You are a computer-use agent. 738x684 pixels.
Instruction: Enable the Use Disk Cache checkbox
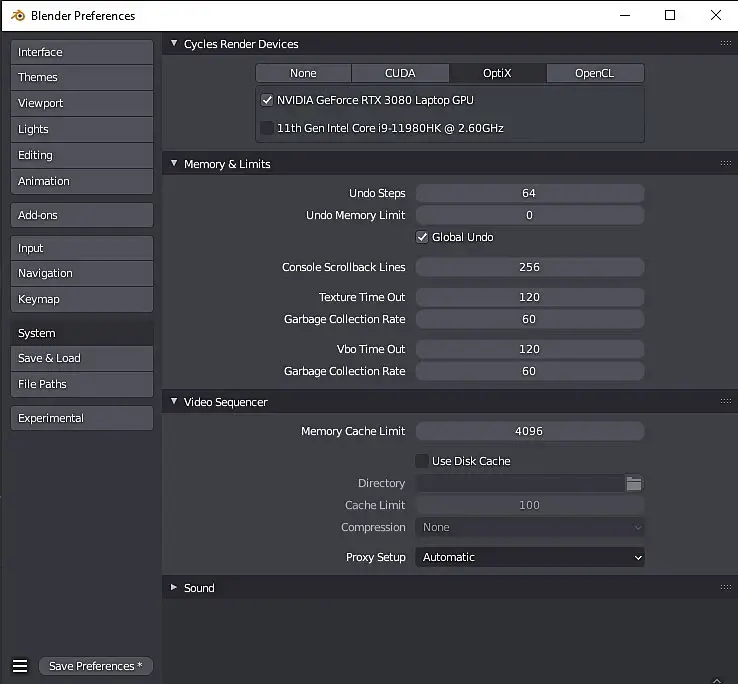tap(422, 461)
